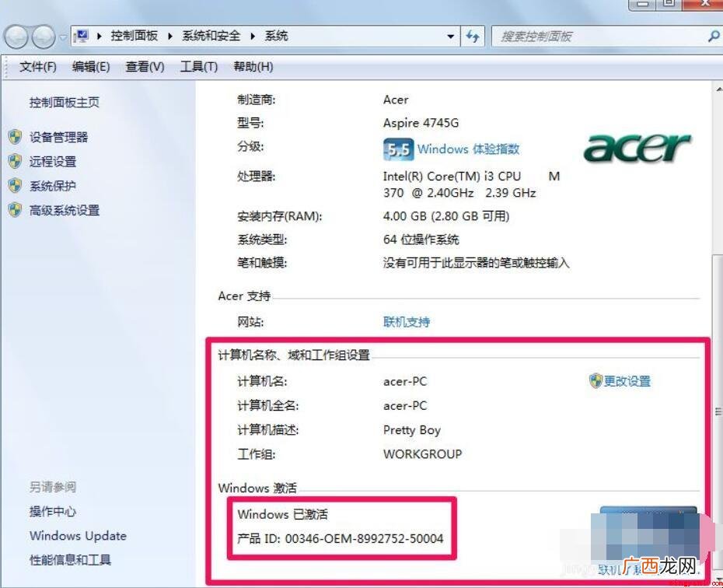Viewport: 723px width, 588px height.
Task: Open 系统保护 from the sidebar
Action: [x=53, y=186]
